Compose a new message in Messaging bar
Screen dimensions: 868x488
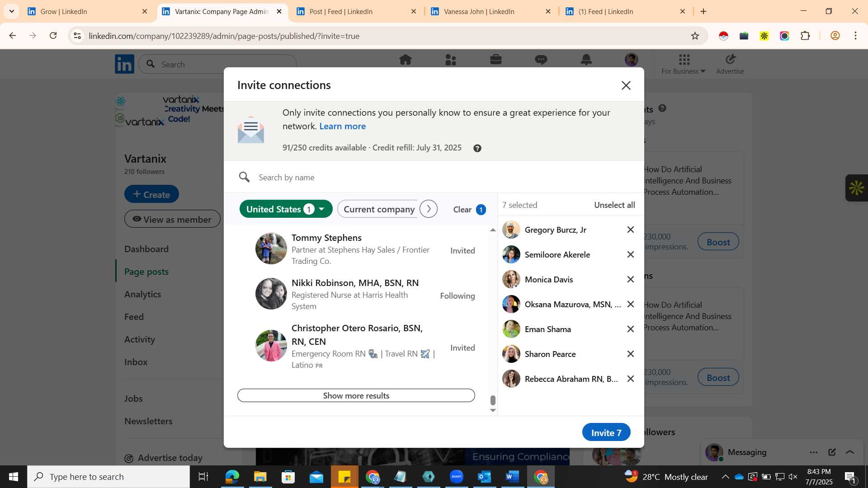[832, 452]
